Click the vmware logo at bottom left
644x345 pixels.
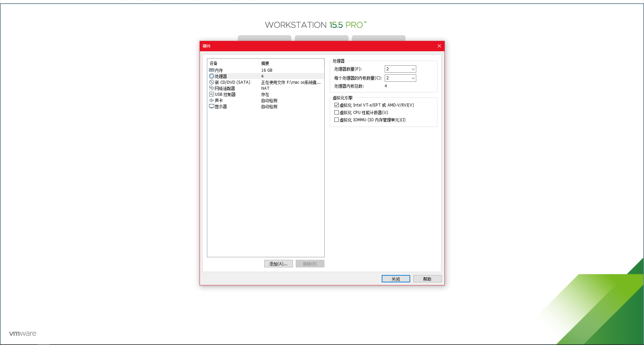23,334
